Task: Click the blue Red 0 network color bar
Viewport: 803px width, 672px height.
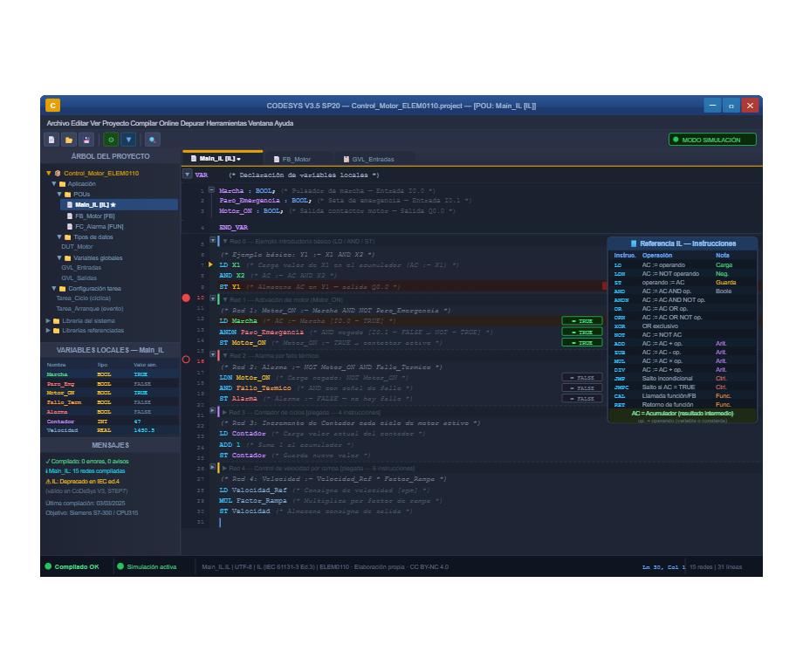Action: click(219, 241)
